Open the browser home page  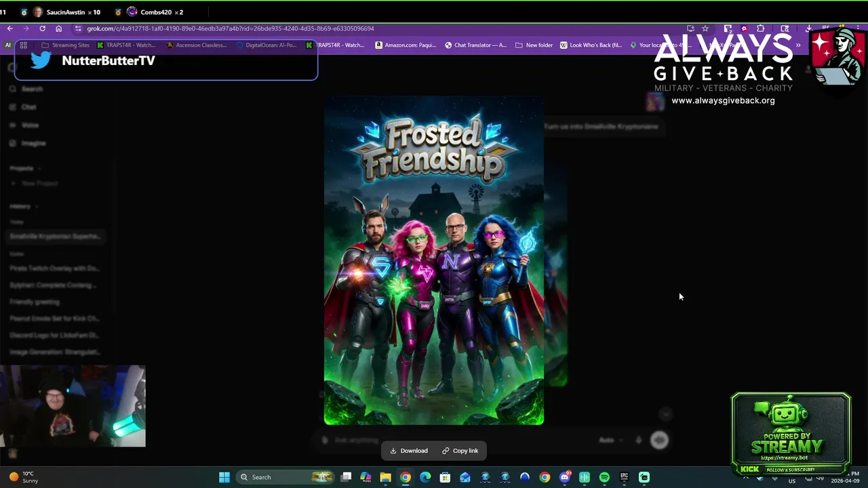(x=59, y=28)
